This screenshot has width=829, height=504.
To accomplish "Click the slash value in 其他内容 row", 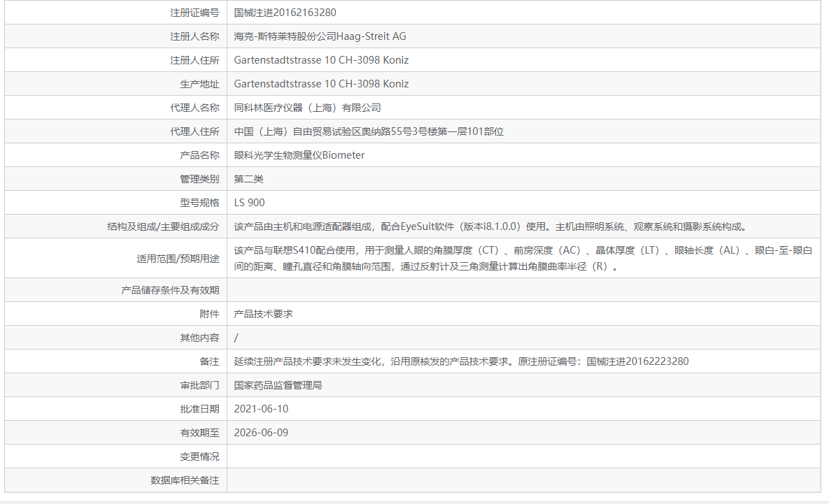I will 236,338.
